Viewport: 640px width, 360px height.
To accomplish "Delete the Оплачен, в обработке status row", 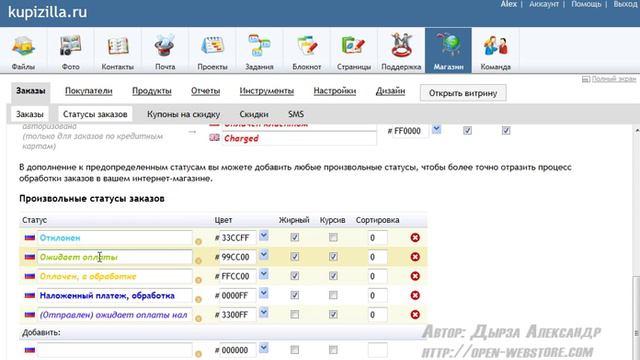I will pos(415,276).
